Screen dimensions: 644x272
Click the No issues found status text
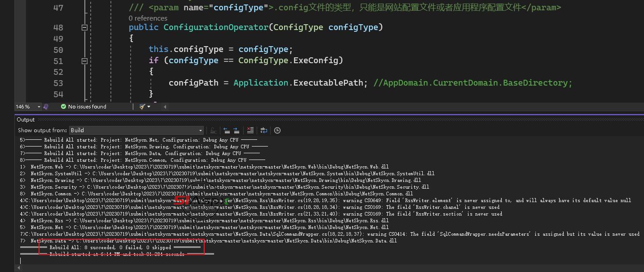click(87, 107)
